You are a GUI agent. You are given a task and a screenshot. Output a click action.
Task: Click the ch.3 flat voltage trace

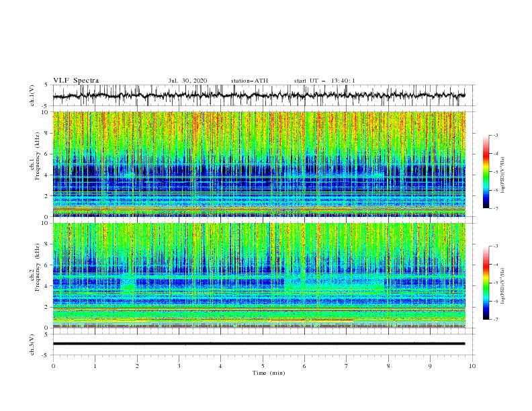(259, 344)
